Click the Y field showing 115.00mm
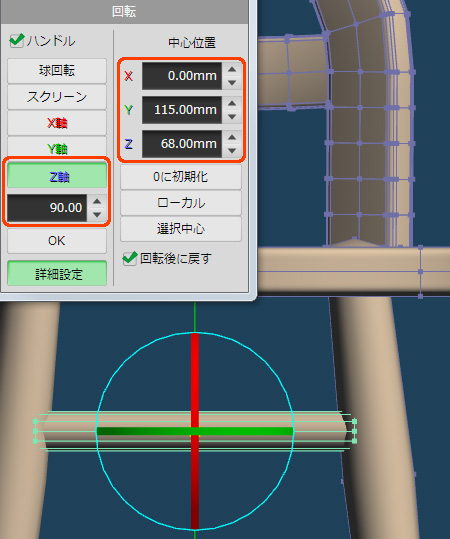This screenshot has height=539, width=450. pyautogui.click(x=182, y=110)
